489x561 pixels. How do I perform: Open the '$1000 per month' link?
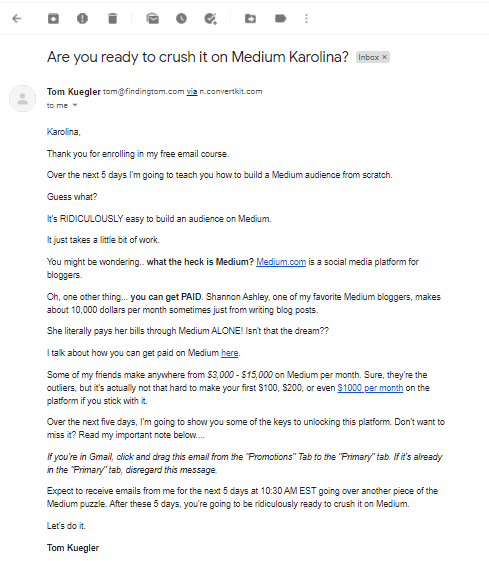tap(370, 388)
